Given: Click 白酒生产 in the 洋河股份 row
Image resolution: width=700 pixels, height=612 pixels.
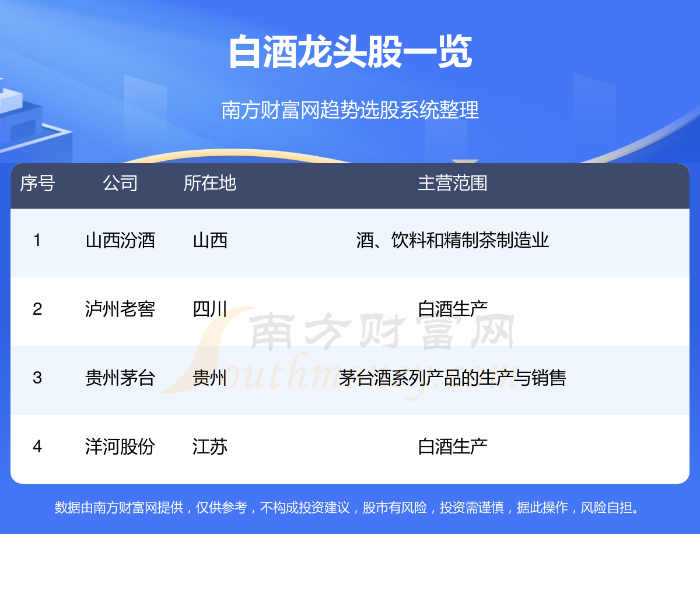Looking at the screenshot, I should (x=453, y=446).
